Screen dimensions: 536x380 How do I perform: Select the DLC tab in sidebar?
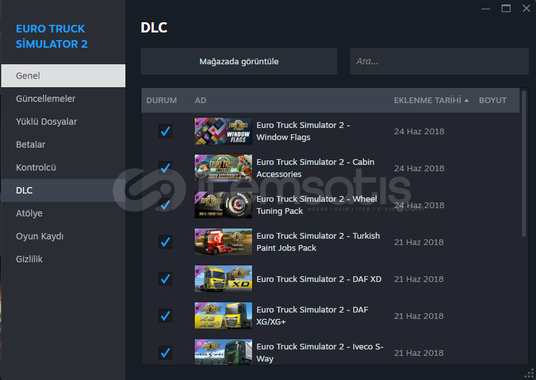pyautogui.click(x=63, y=190)
